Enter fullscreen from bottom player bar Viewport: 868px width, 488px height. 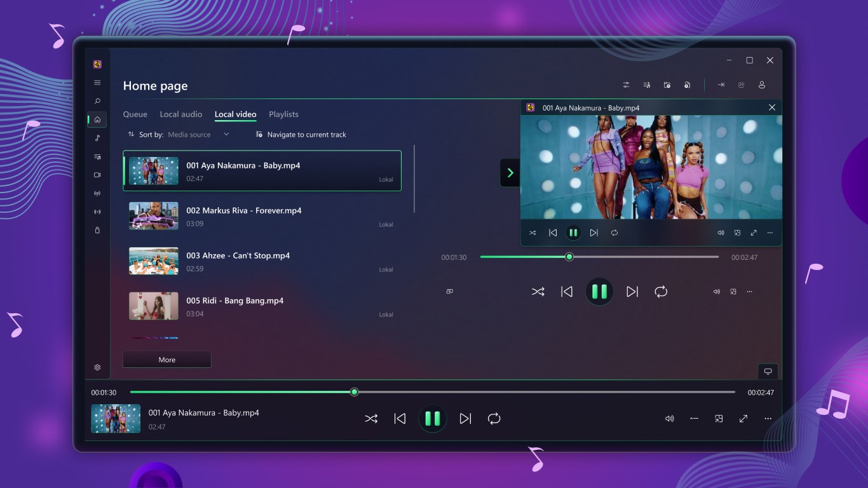tap(743, 419)
